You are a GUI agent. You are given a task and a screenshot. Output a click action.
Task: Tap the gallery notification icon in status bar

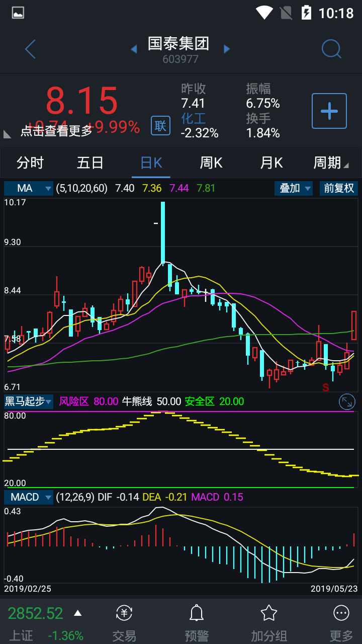pos(18,13)
